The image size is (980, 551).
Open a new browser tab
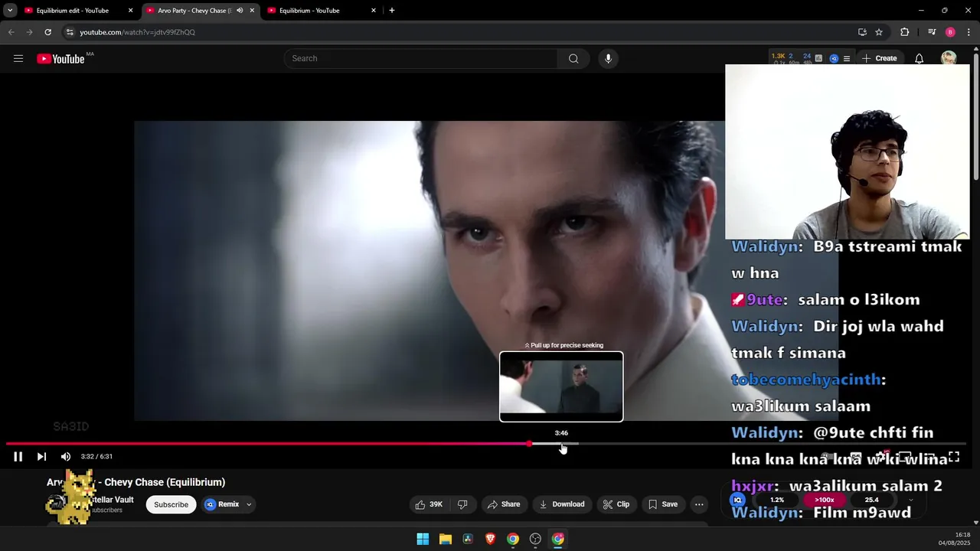tap(392, 11)
